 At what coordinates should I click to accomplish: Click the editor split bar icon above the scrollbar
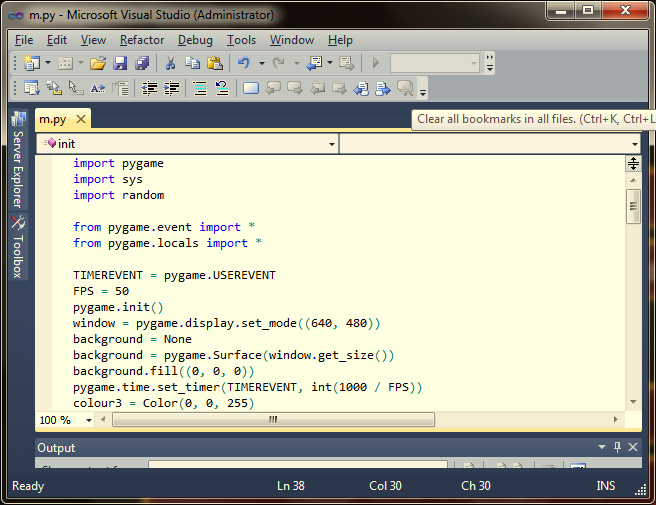pyautogui.click(x=633, y=163)
